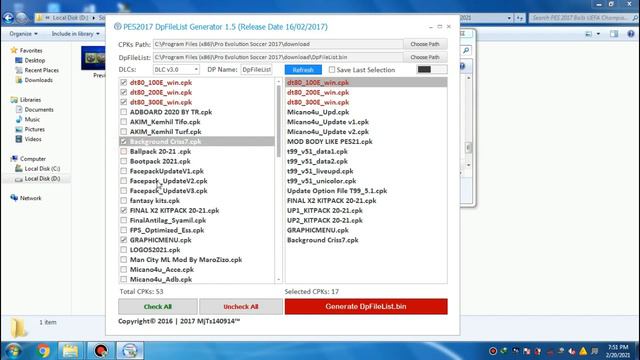
Task: Click yellow warning tray icon
Action: (583, 351)
